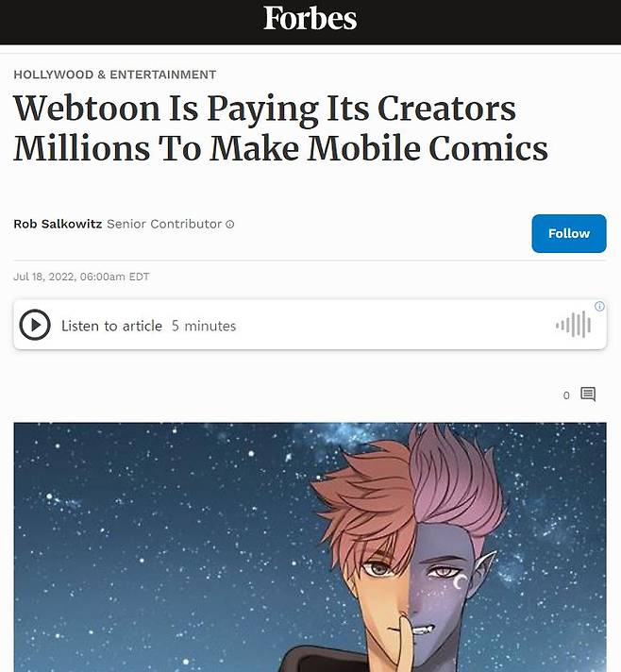Follow Rob Salkowitz

(x=569, y=233)
